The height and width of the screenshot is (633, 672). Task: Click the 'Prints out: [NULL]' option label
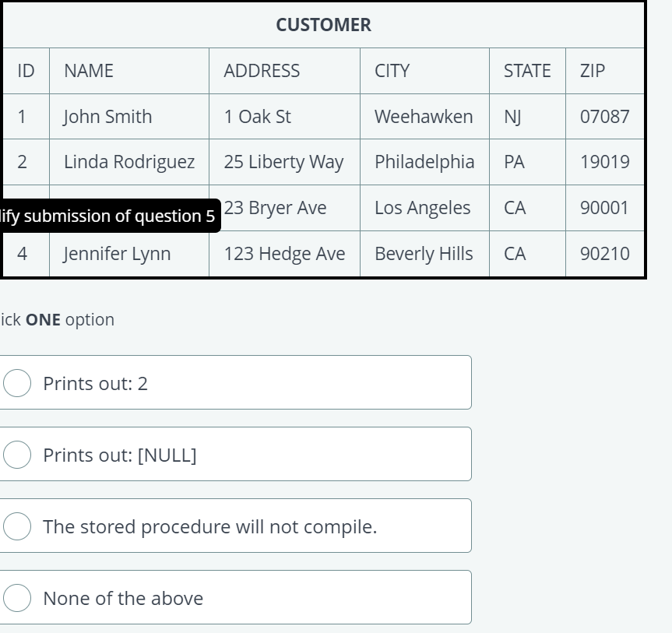[120, 455]
